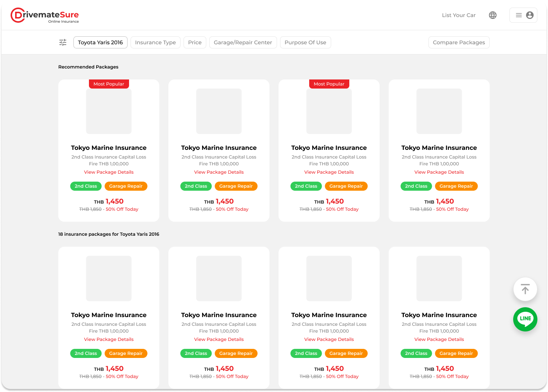Click Garage Repair tag on third card under 18 packages
548x392 pixels.
(x=346, y=353)
